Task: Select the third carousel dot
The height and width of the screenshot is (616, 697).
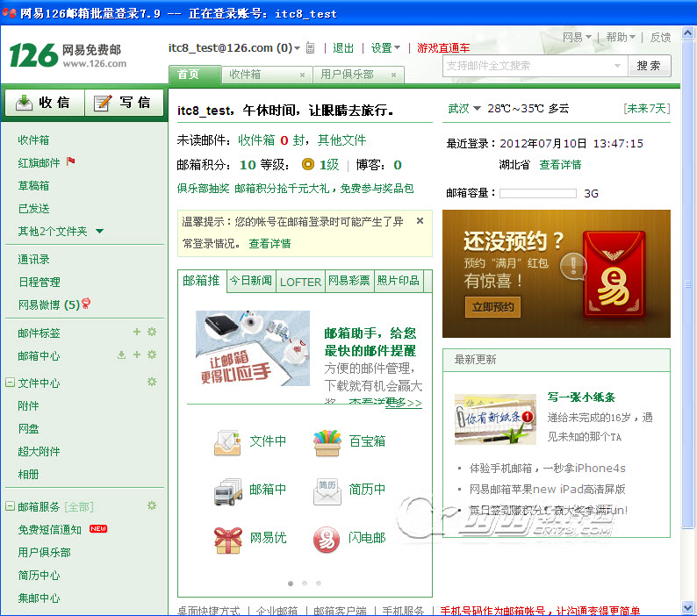Action: pos(319,584)
